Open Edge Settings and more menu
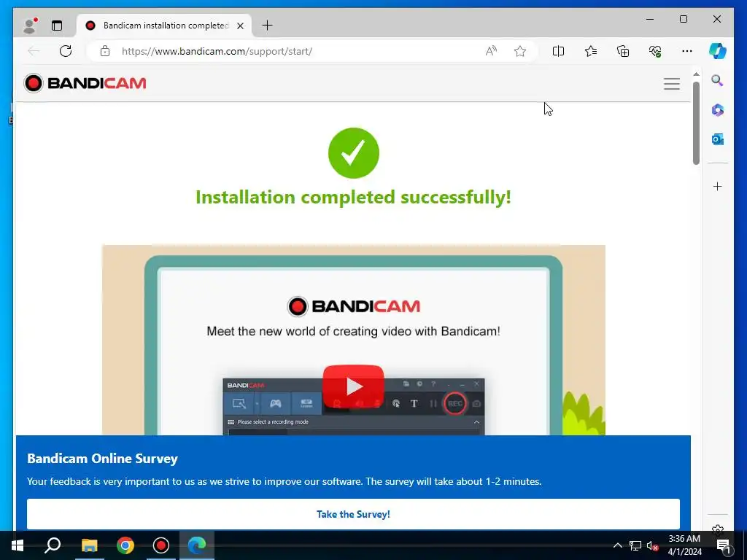This screenshot has height=560, width=747. [x=687, y=51]
